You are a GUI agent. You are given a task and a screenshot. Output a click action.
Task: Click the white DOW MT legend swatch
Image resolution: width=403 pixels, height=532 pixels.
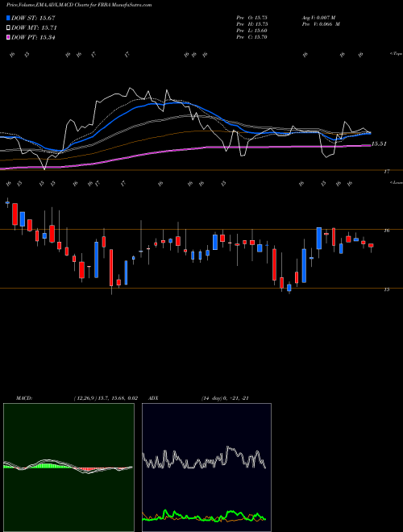[x=8, y=28]
